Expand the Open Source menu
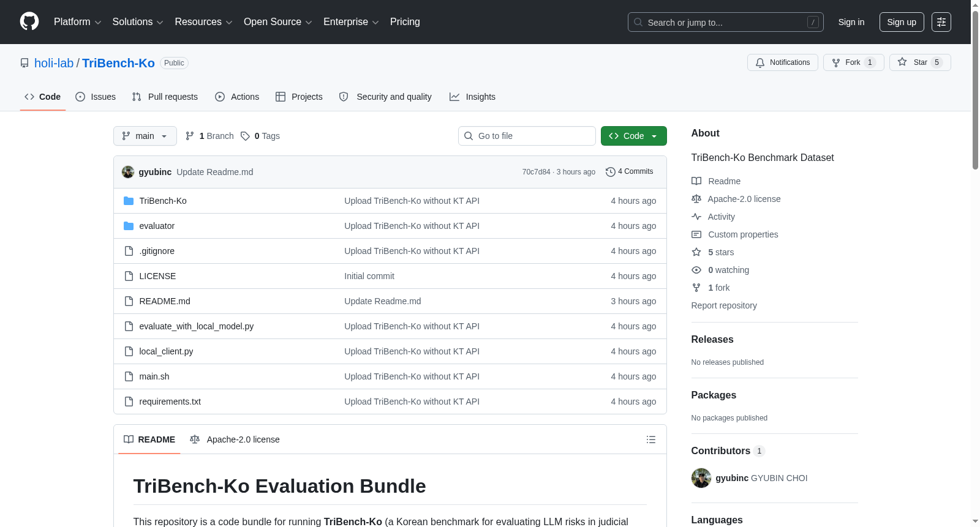This screenshot has width=980, height=527. 278,22
